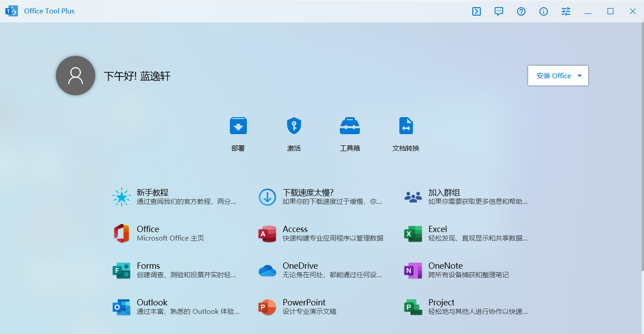644x334 pixels.
Task: Open the command box icon in title bar
Action: (476, 11)
